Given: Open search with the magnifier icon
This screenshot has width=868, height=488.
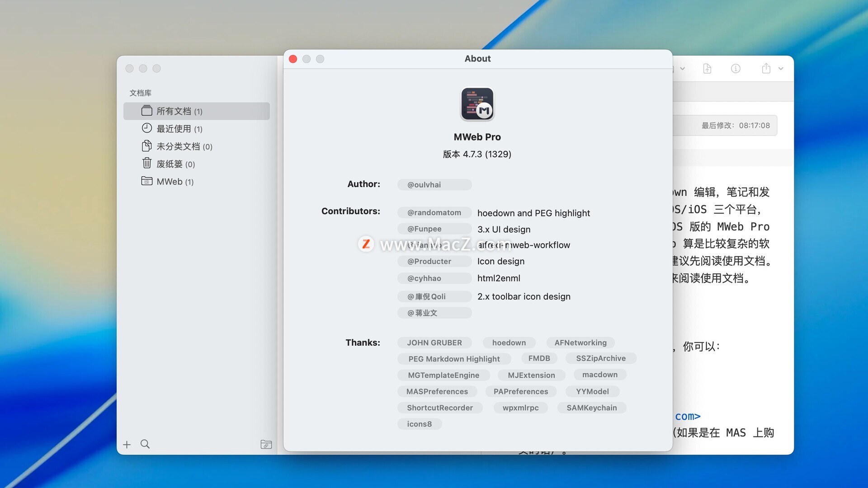Looking at the screenshot, I should coord(145,444).
